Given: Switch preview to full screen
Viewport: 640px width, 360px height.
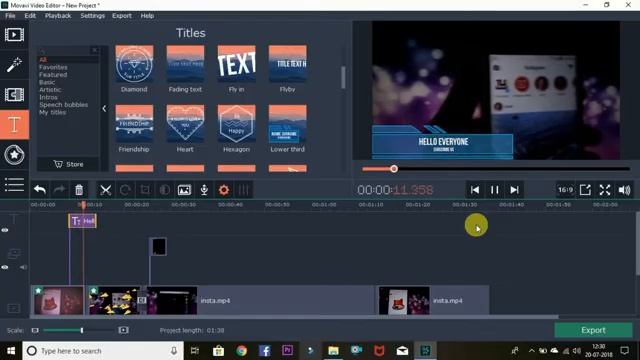Looking at the screenshot, I should pos(605,190).
